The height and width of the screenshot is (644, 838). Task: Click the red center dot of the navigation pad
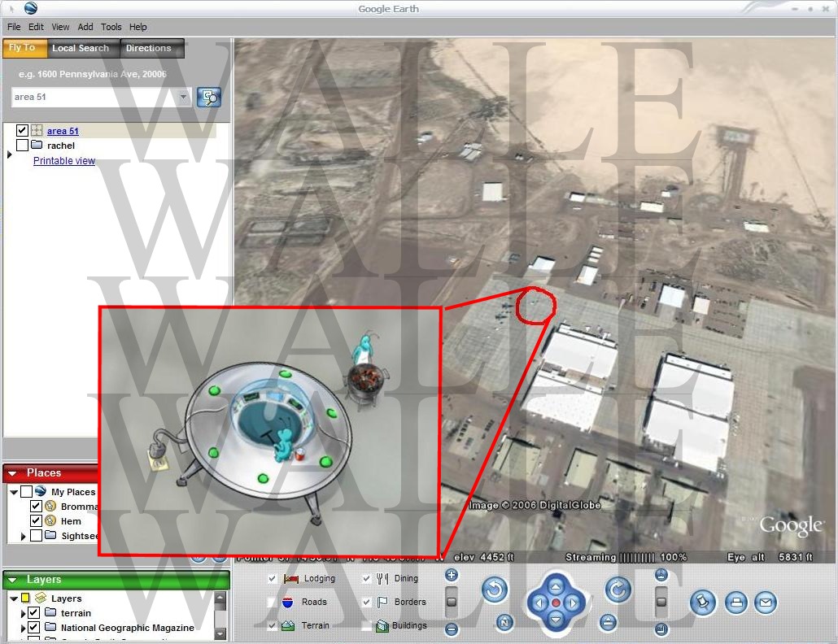[x=556, y=603]
